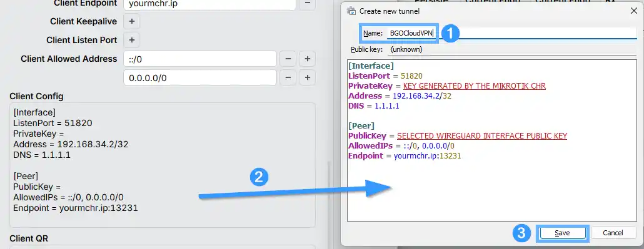Click DNS = 1.1.1.1 in Client Config box

coord(43,155)
